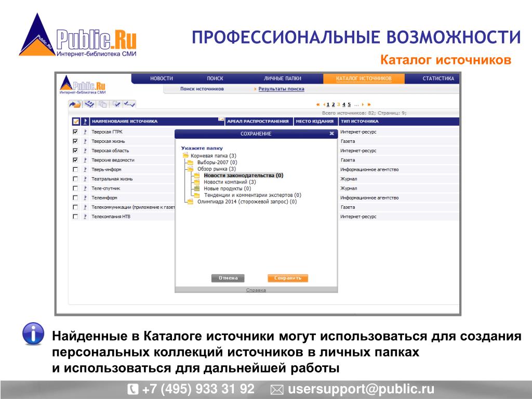Open the Новости tab

[x=162, y=78]
